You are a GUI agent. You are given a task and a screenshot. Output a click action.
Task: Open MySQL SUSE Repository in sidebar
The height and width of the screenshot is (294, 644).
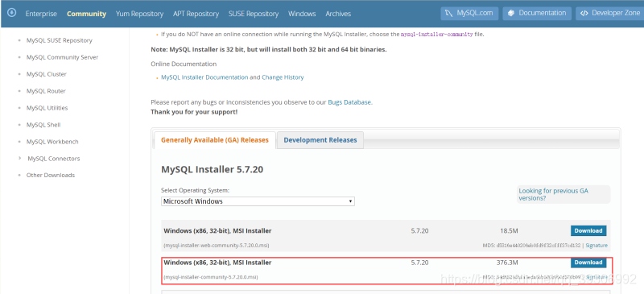(59, 40)
